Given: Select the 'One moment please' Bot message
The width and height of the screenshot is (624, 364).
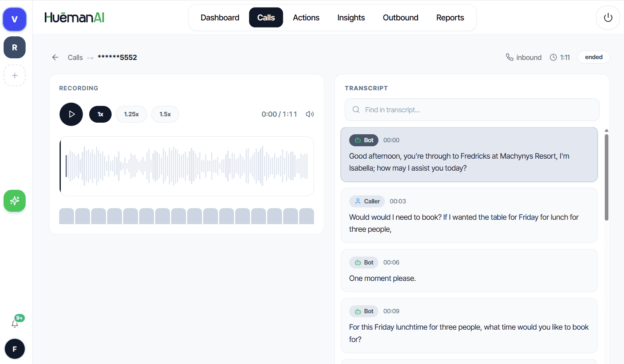Looking at the screenshot, I should click(x=469, y=271).
